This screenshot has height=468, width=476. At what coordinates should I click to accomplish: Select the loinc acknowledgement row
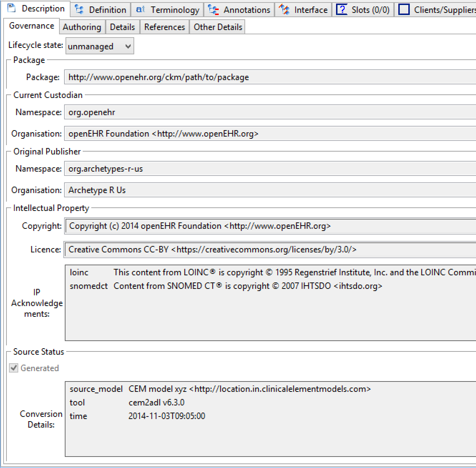tap(271, 272)
